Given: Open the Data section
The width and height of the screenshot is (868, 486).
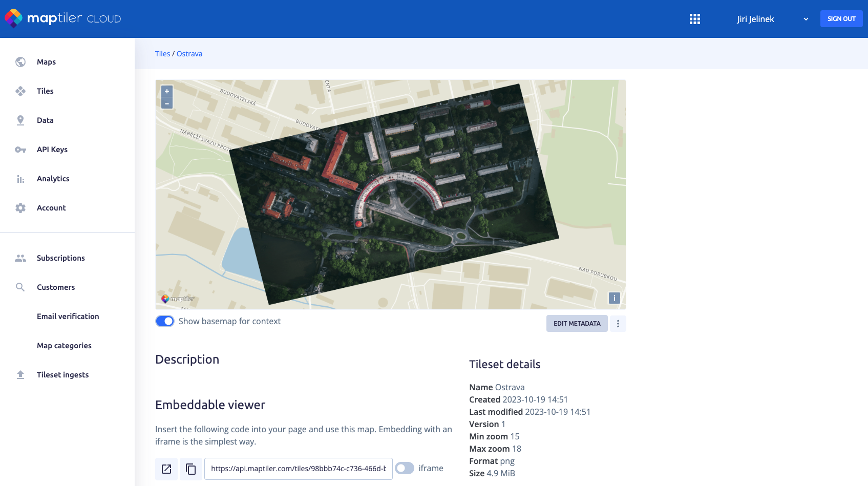Looking at the screenshot, I should 45,120.
